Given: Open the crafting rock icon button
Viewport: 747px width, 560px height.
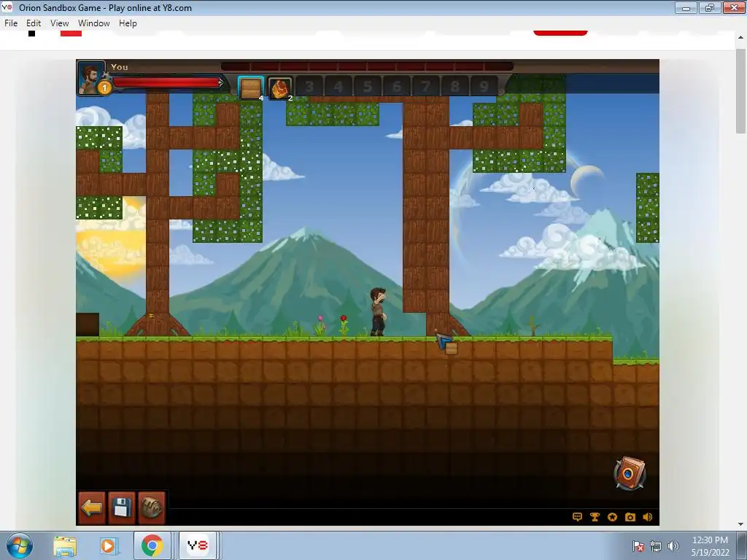Looking at the screenshot, I should pyautogui.click(x=152, y=507).
